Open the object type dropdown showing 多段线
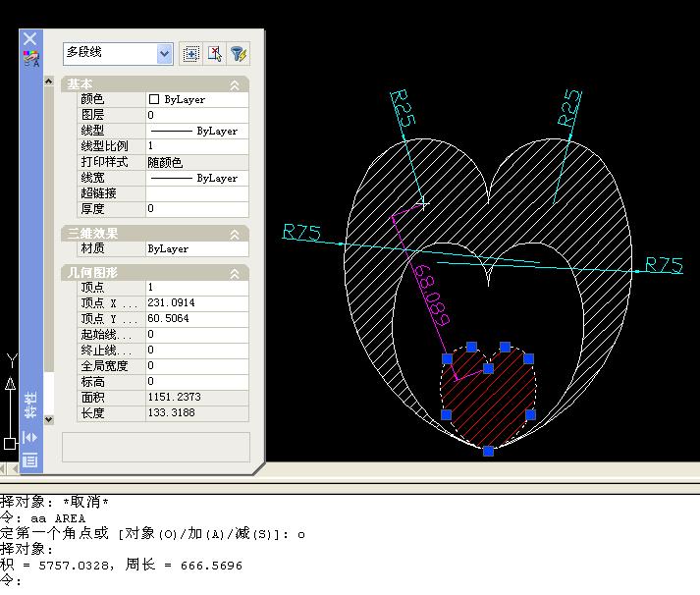 pyautogui.click(x=118, y=54)
